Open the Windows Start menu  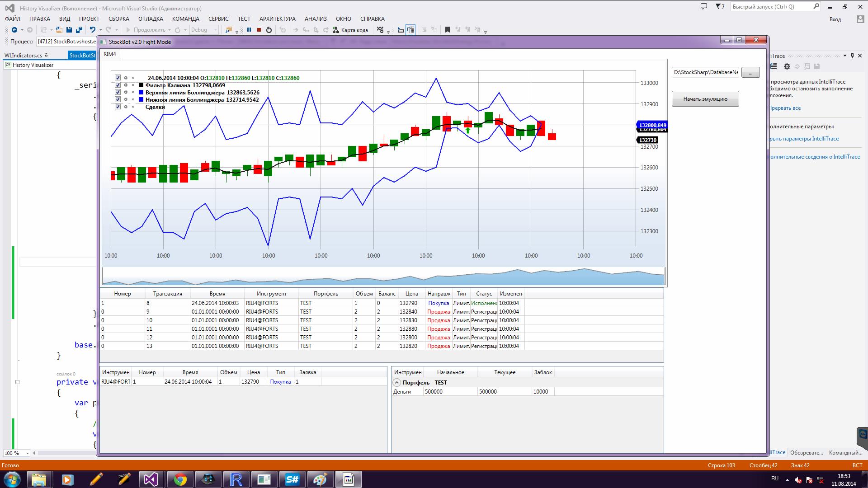(x=12, y=479)
